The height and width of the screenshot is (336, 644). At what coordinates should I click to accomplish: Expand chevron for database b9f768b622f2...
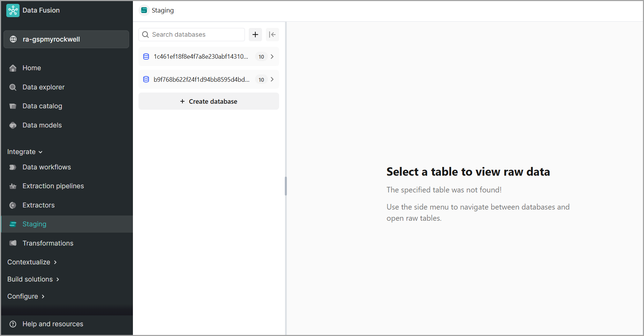pos(272,80)
